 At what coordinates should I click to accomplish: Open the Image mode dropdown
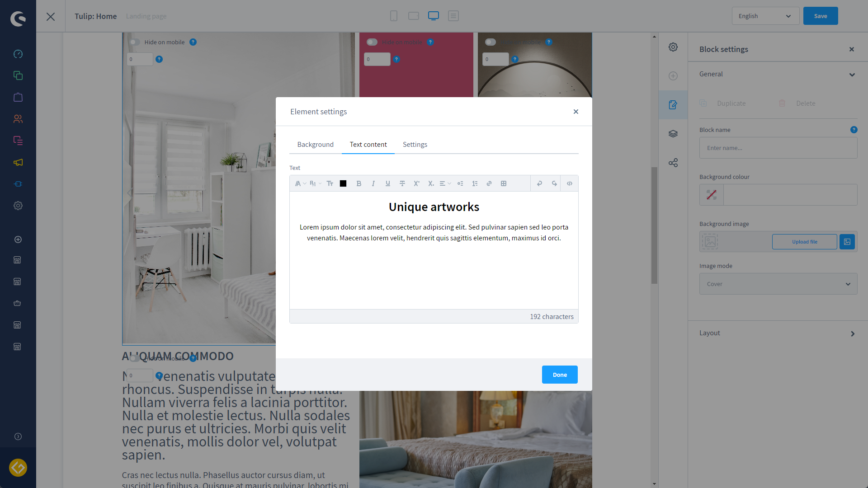(778, 284)
